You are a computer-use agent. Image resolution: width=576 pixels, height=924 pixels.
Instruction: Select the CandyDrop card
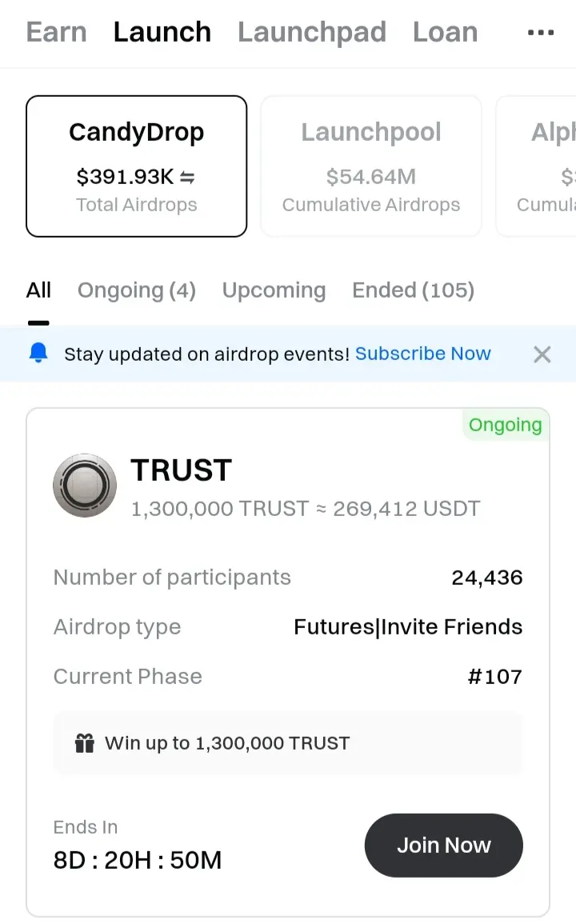pyautogui.click(x=136, y=166)
